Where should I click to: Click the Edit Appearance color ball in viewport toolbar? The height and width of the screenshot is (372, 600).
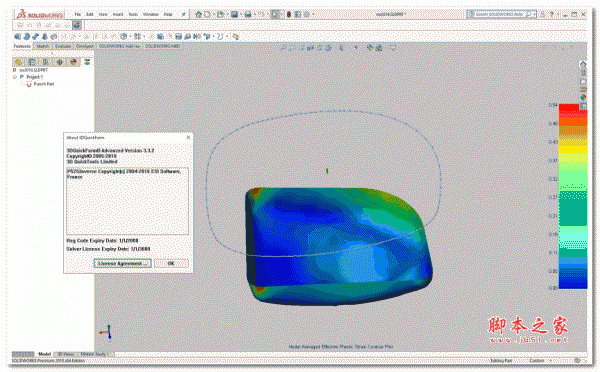(370, 48)
